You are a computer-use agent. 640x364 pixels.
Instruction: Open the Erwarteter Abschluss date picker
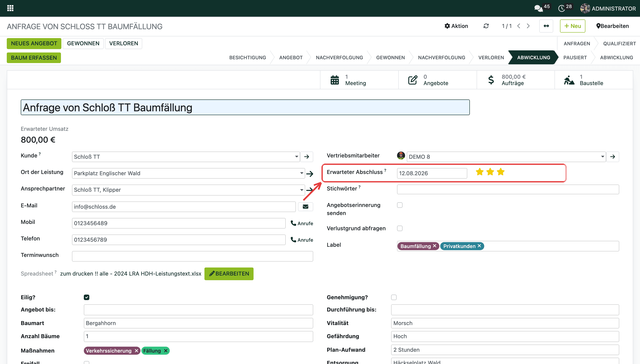point(432,173)
